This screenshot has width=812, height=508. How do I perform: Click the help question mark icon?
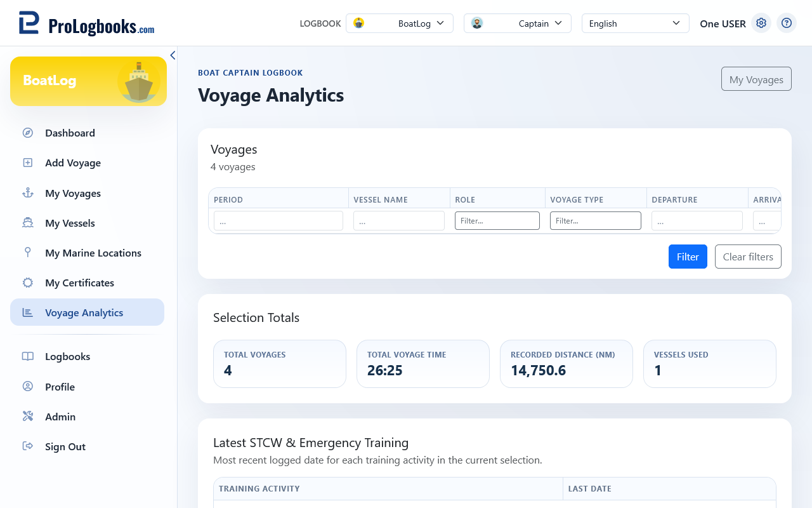click(787, 23)
